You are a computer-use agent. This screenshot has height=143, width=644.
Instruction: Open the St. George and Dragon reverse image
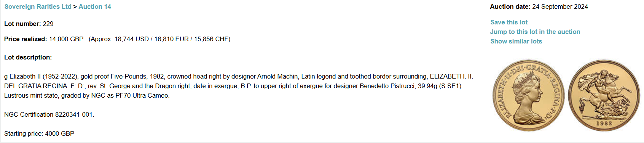tap(604, 95)
